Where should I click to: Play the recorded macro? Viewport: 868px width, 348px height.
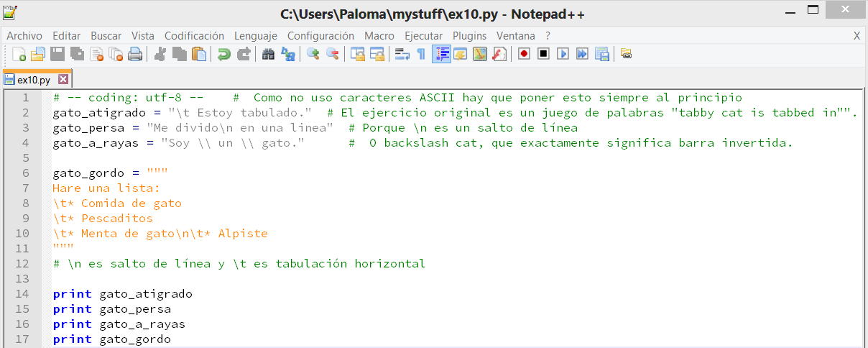(563, 54)
